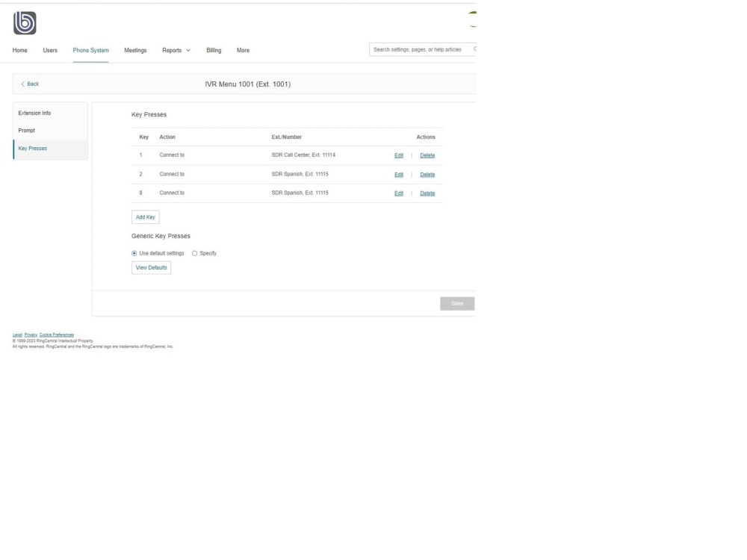Select Extension Info in the sidebar

pos(35,112)
